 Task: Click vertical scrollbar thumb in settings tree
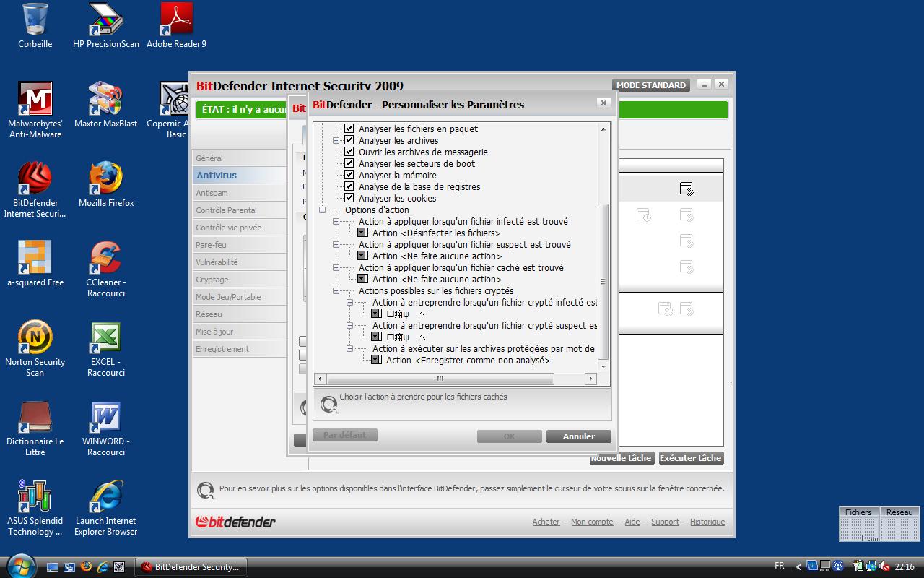click(604, 282)
